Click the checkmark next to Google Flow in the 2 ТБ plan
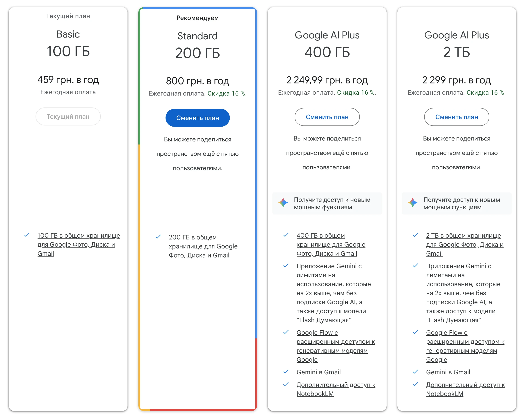Screen dimensions: 524x420 pyautogui.click(x=415, y=332)
